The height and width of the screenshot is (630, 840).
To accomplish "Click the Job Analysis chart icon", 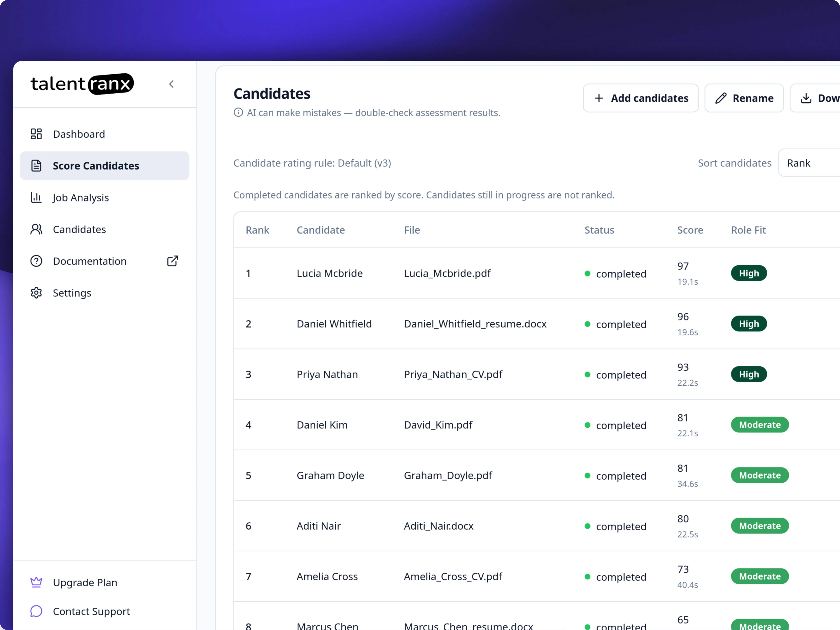I will [36, 198].
